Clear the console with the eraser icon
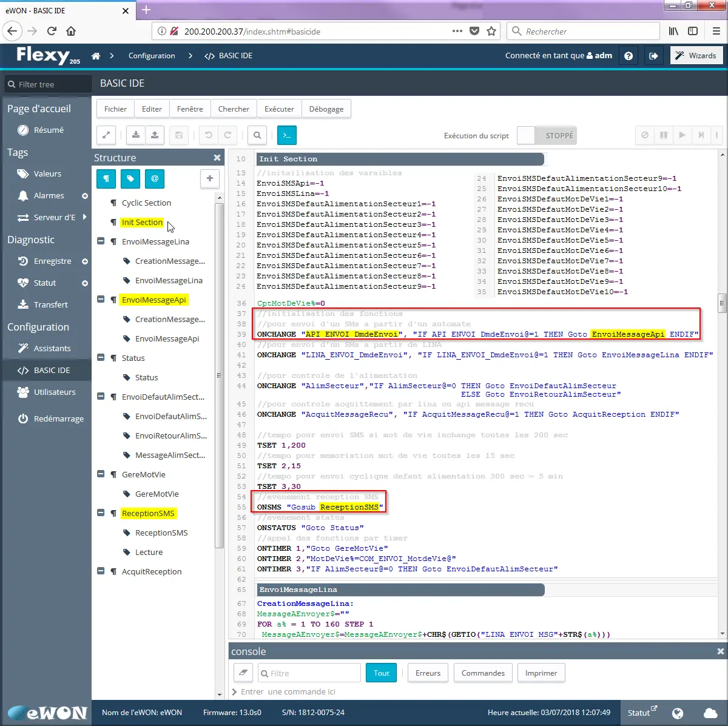 click(243, 673)
